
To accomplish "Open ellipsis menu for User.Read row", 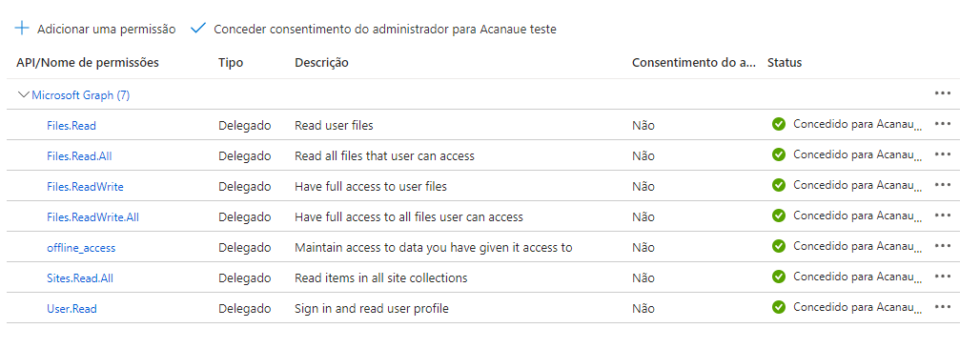I will [943, 307].
